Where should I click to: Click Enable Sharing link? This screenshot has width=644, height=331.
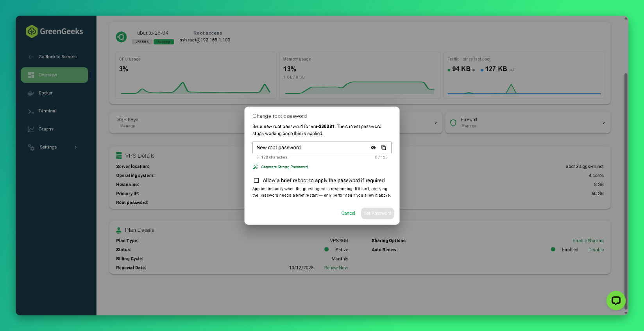click(x=588, y=241)
